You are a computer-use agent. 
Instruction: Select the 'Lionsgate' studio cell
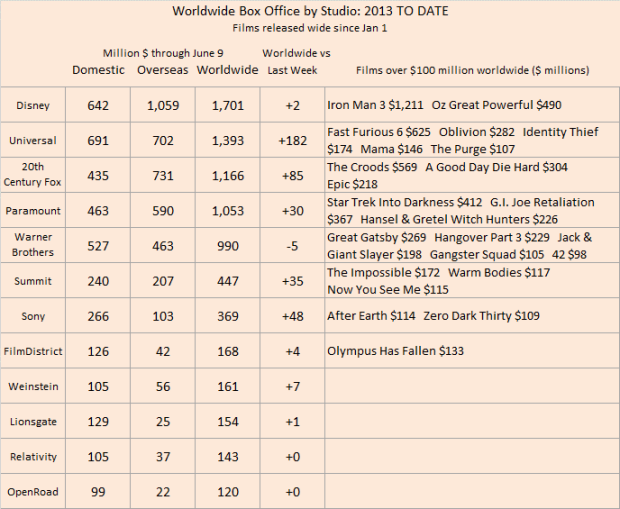[x=33, y=422]
